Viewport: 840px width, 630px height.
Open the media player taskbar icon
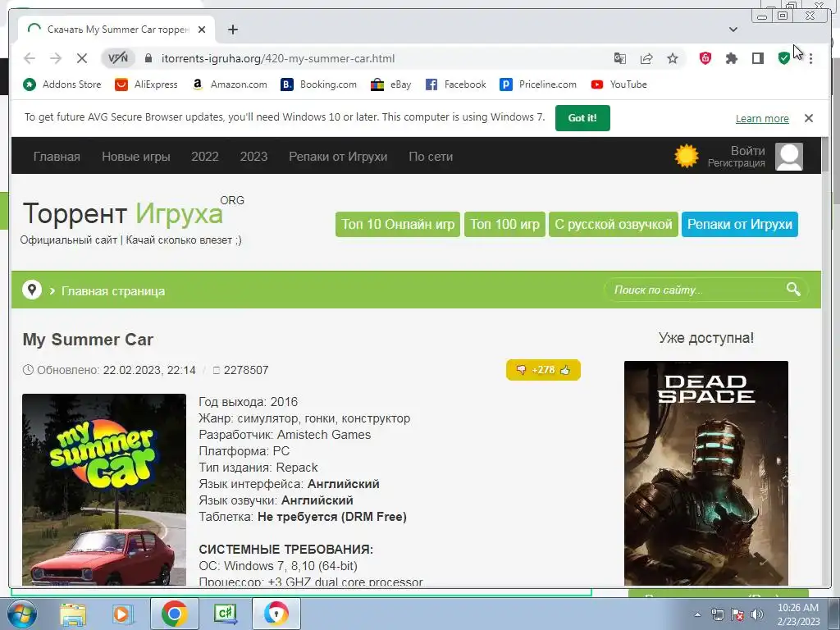point(122,614)
